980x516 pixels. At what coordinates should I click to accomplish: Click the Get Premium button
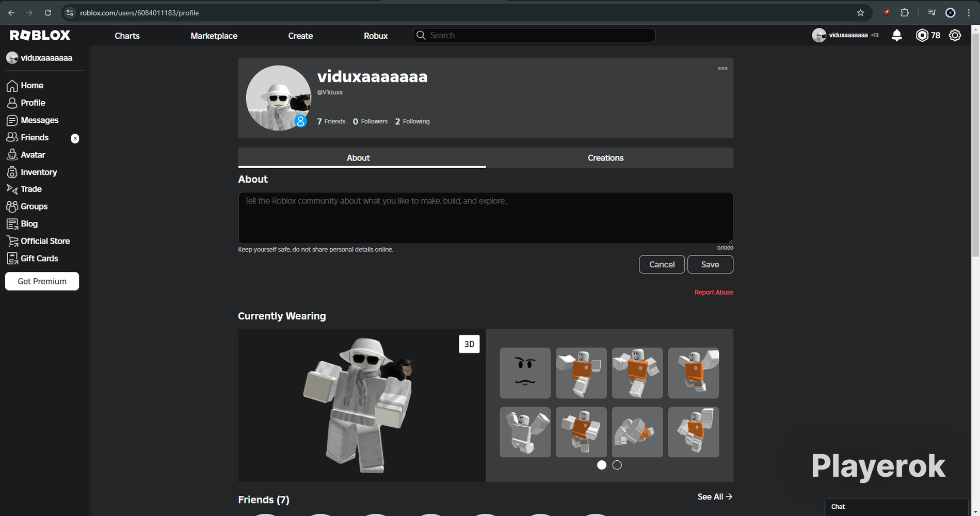coord(42,281)
